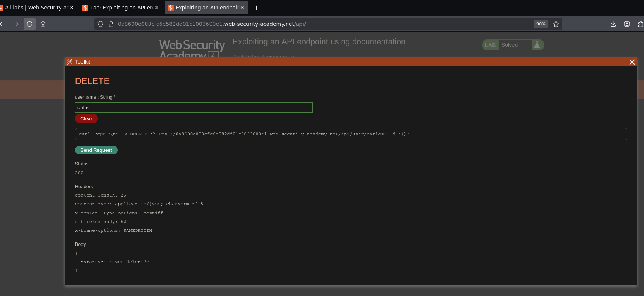Close the Lab: Exploiting an API tab
This screenshot has height=296, width=644.
click(157, 8)
